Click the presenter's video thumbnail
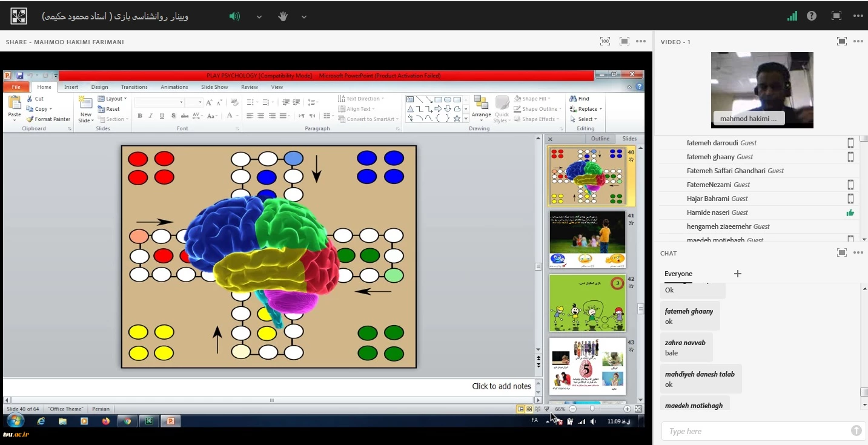The image size is (868, 445). click(x=761, y=90)
